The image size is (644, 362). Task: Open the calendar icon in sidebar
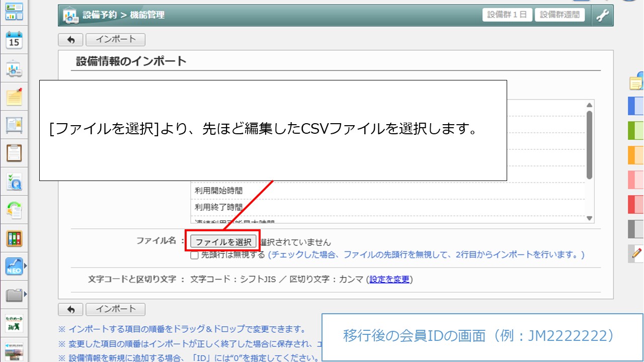coord(14,40)
